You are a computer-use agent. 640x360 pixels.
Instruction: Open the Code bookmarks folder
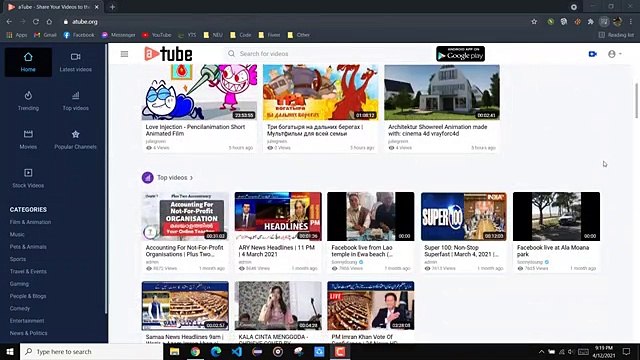241,35
